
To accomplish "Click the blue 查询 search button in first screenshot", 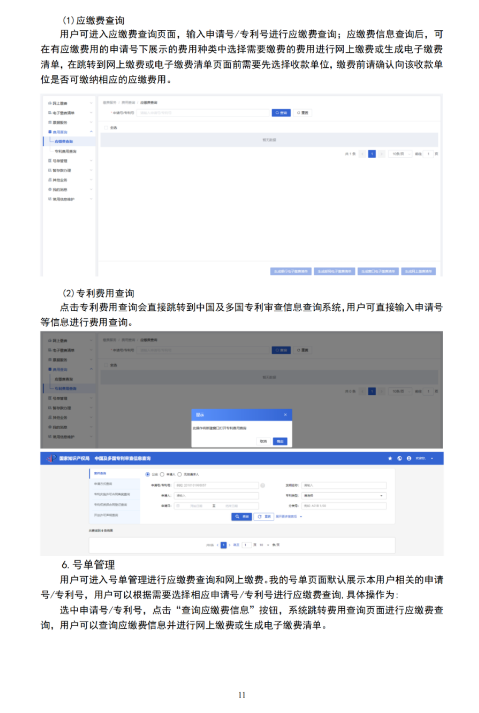I will click(281, 113).
